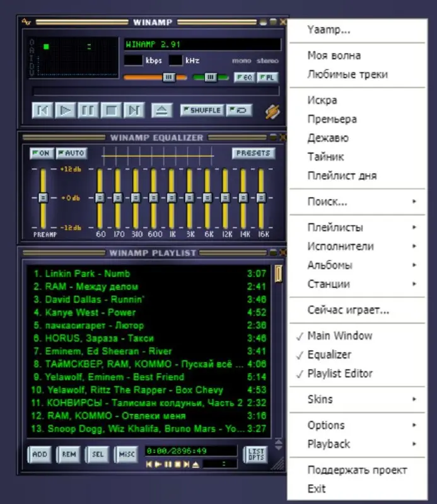Select Дежавю menu entry

click(357, 138)
